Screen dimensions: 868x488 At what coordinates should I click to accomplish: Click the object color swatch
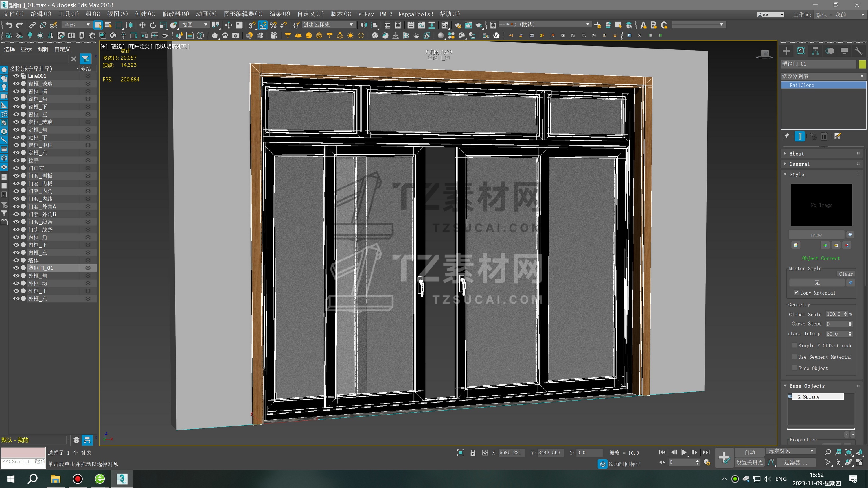[862, 64]
